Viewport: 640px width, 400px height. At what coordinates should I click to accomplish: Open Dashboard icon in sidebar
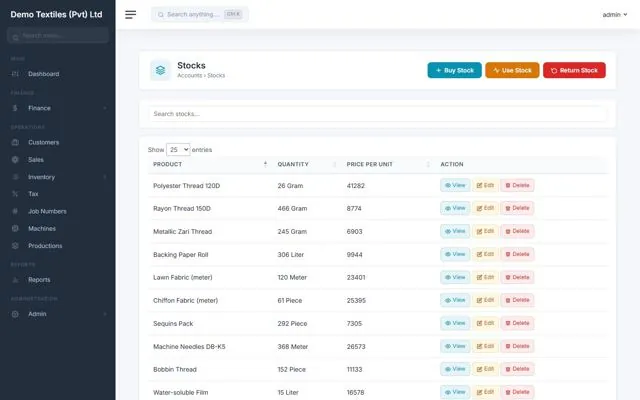pos(15,74)
